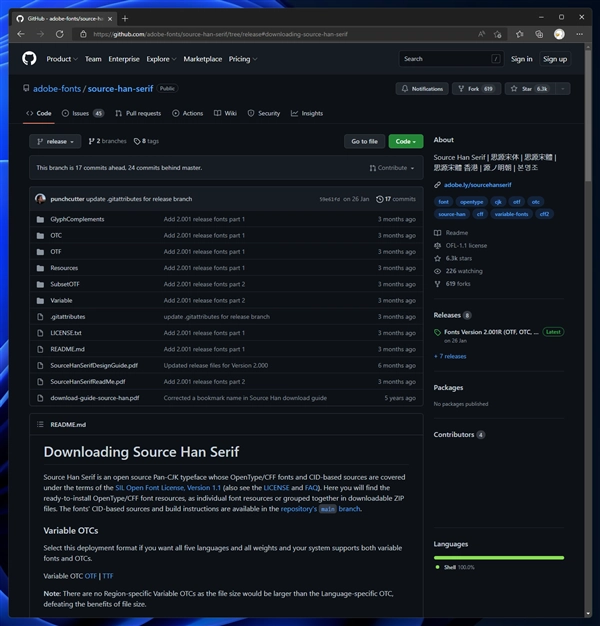Expand the Contribute dropdown
600x626 pixels.
[x=392, y=168]
